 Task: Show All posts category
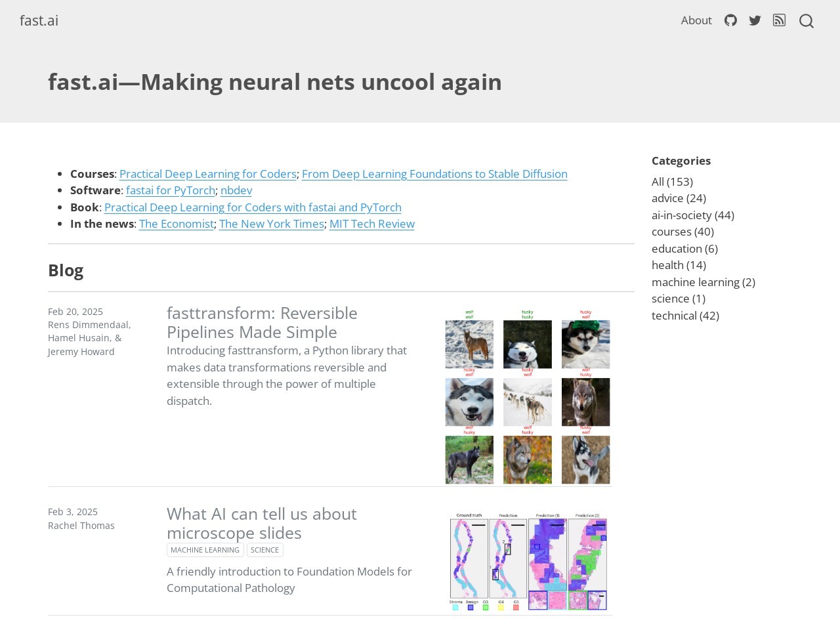pos(672,182)
